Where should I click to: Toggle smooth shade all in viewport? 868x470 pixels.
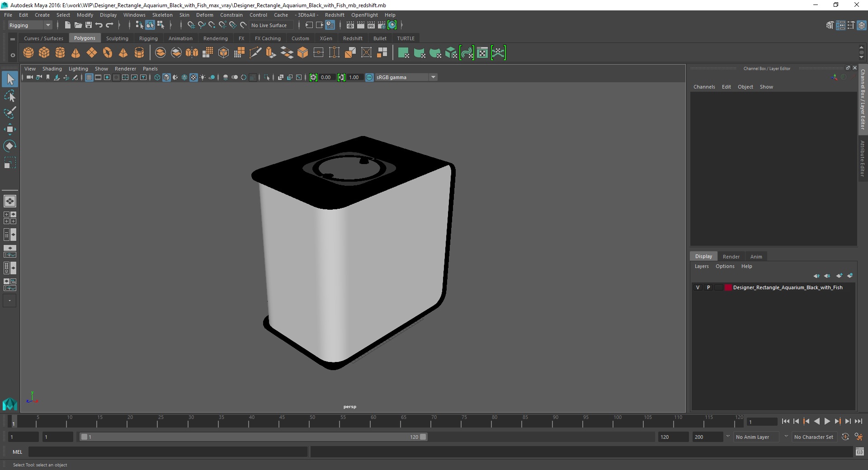[x=166, y=77]
